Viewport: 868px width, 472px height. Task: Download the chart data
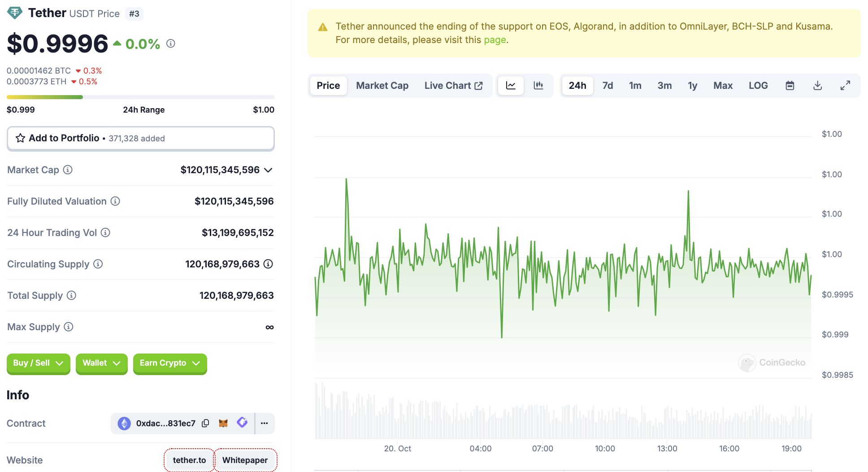click(817, 85)
